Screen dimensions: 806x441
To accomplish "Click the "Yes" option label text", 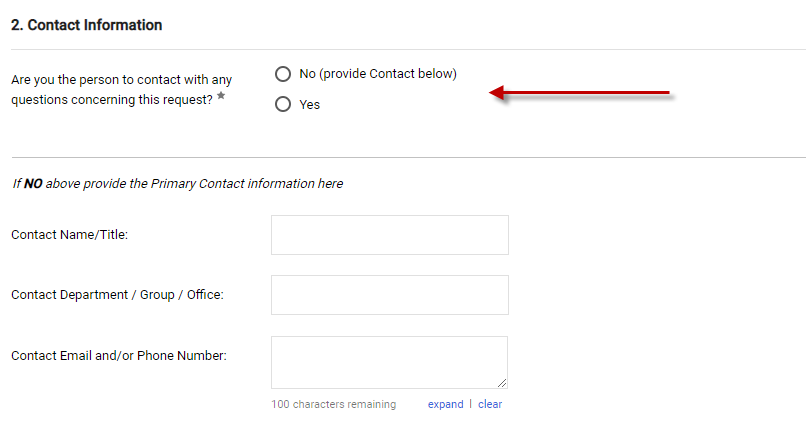I will (309, 104).
